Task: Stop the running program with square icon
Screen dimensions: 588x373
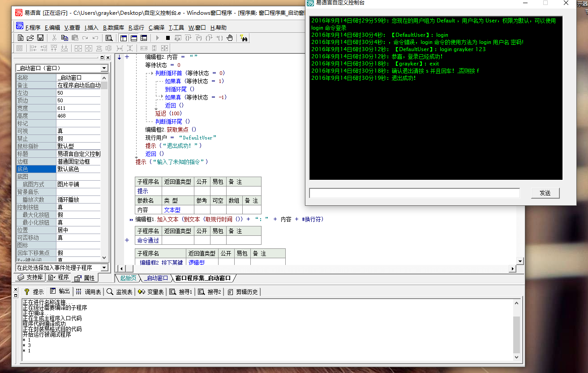Action: 167,38
